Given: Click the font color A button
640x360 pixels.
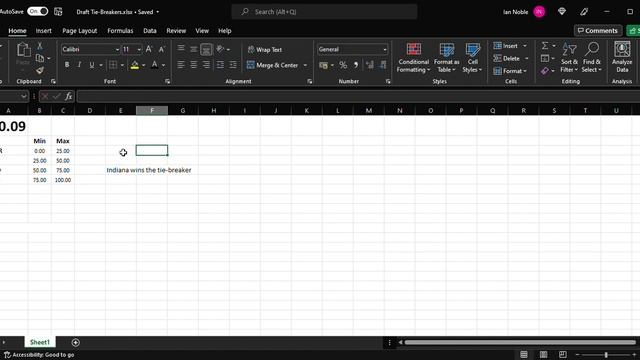Looking at the screenshot, I should [x=155, y=65].
